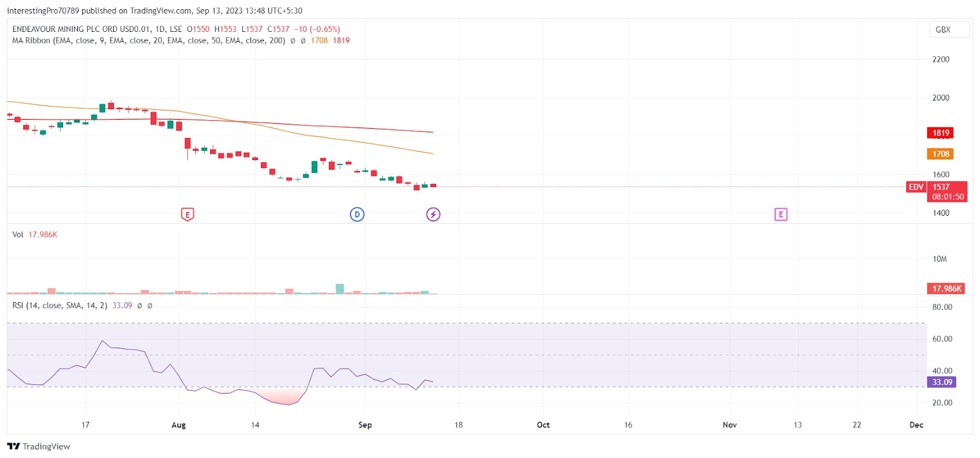Click the 10M volume axis label
This screenshot has width=980, height=458.
pyautogui.click(x=940, y=259)
